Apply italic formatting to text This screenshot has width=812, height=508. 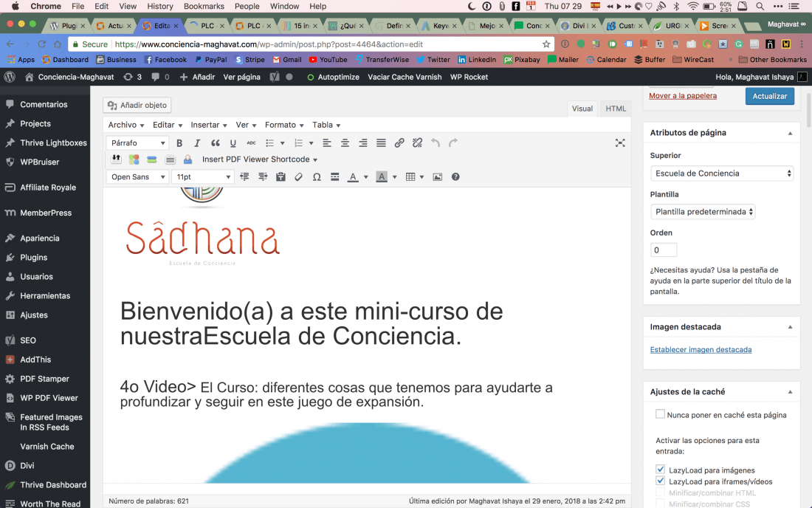click(x=197, y=143)
